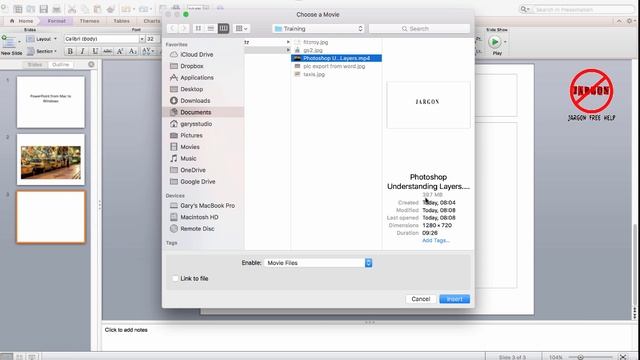Open Movies folder in sidebar
This screenshot has height=360, width=640.
click(190, 147)
